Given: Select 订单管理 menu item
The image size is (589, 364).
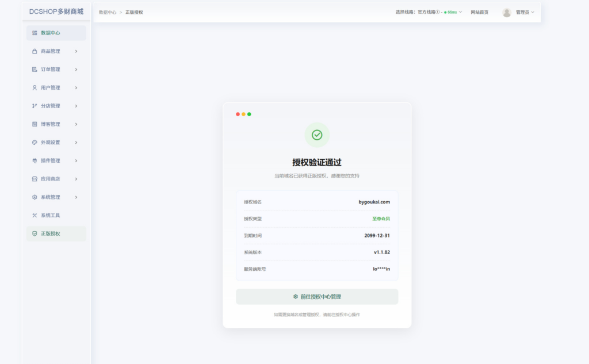Looking at the screenshot, I should (56, 70).
